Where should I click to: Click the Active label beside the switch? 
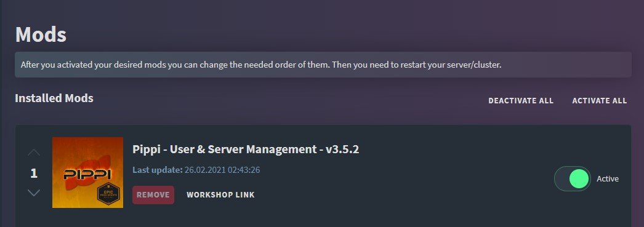coord(608,178)
